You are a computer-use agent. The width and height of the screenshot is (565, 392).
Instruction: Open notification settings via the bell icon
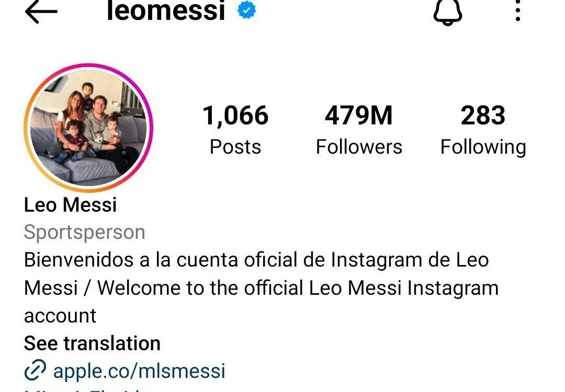point(447,11)
